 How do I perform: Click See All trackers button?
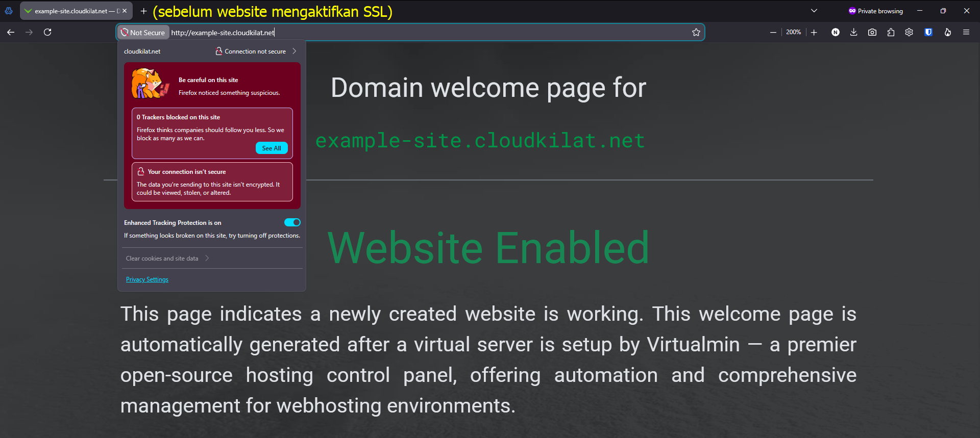point(272,148)
